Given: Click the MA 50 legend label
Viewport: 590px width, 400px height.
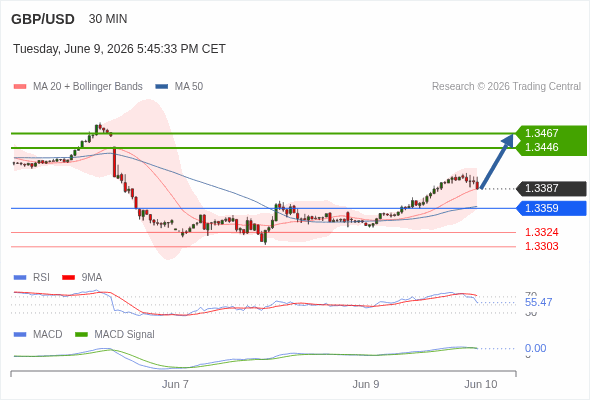Looking at the screenshot, I should 189,87.
